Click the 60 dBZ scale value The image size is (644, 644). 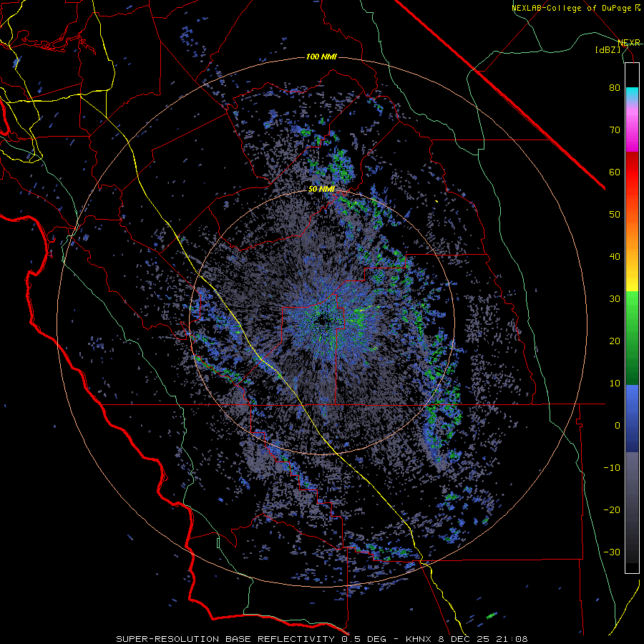click(615, 172)
